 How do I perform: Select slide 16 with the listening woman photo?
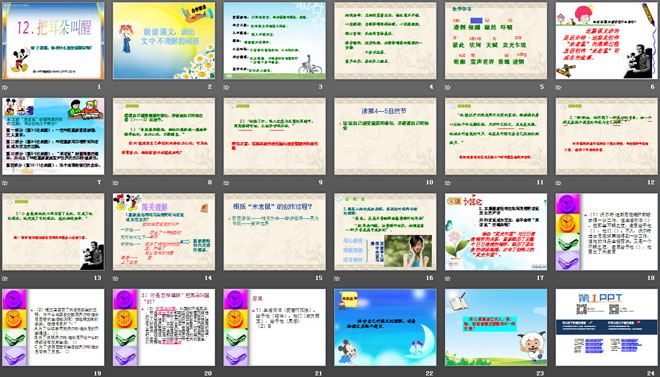click(x=385, y=232)
